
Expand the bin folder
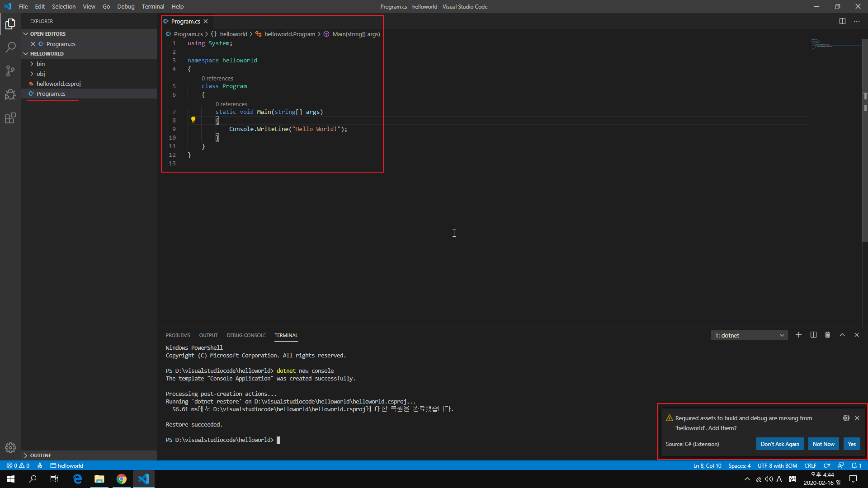click(41, 64)
